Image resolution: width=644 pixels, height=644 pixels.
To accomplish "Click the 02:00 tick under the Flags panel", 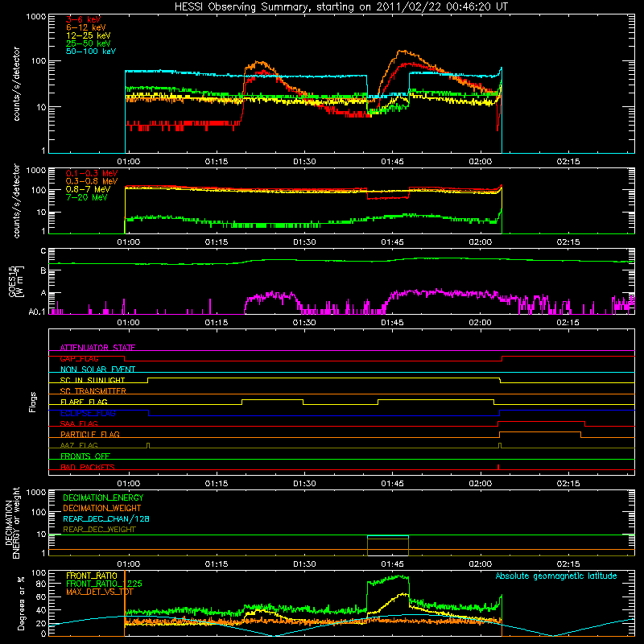I will tap(480, 484).
